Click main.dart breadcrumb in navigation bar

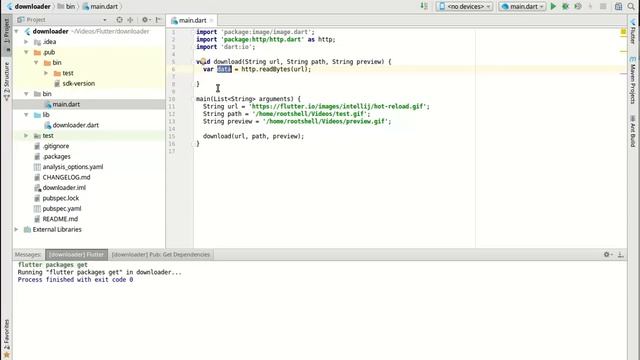(x=100, y=7)
